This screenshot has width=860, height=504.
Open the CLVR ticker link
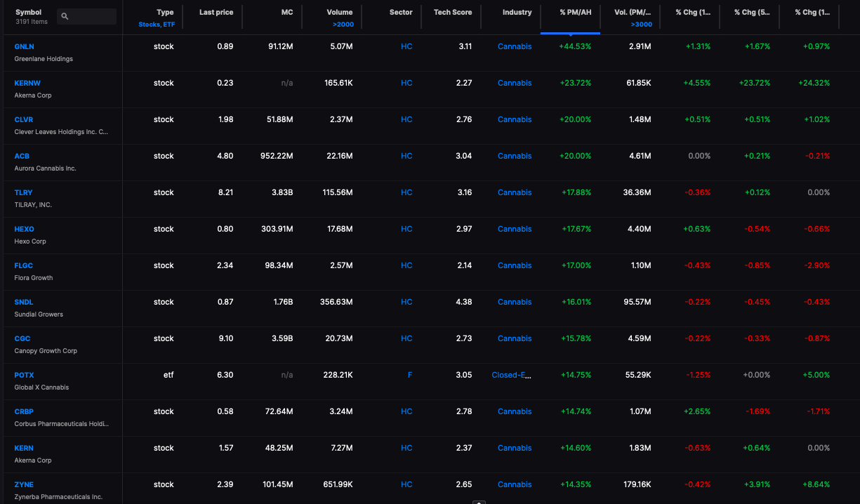(24, 119)
